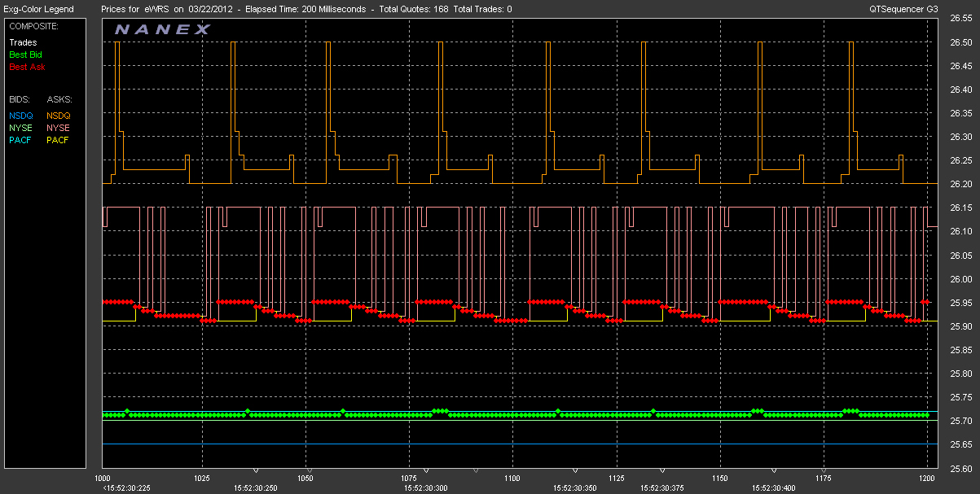The image size is (980, 494).
Task: Click the ASKS: column heading
Action: tap(59, 98)
